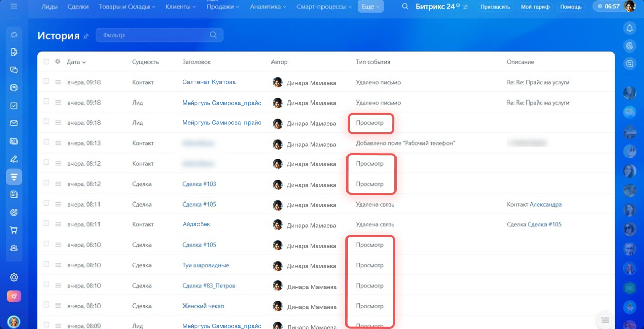Switch to the Сделки tab
This screenshot has height=329, width=644.
tap(77, 7)
